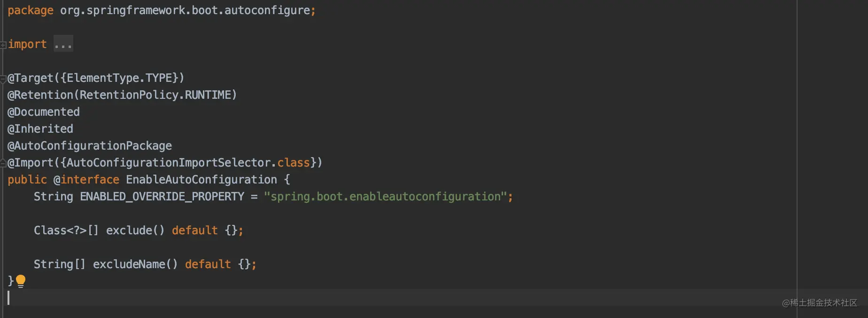
Task: Click the excludeName() method name
Action: coord(135,264)
